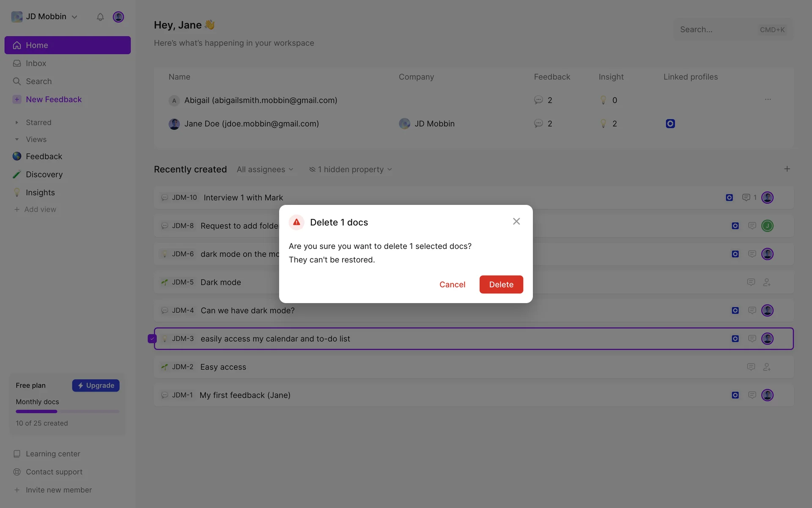Open the 1 hidden property dropdown
812x508 pixels.
click(351, 169)
